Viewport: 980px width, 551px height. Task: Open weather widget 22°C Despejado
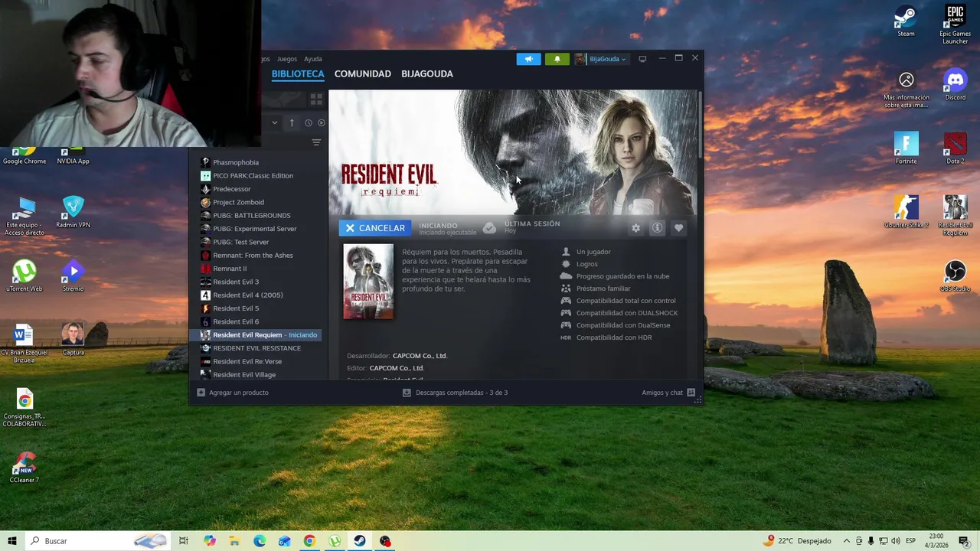point(797,541)
